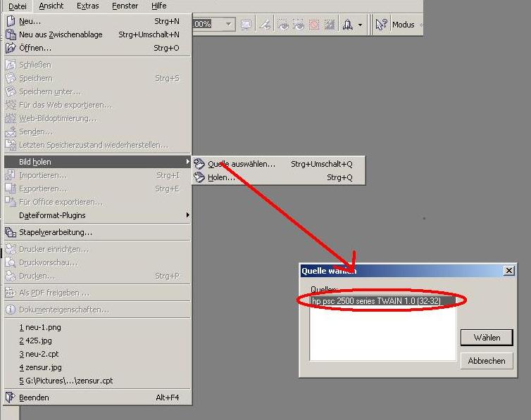Viewport: 531px width, 420px height.
Task: Click the Öffnen folder icon
Action: (x=10, y=48)
